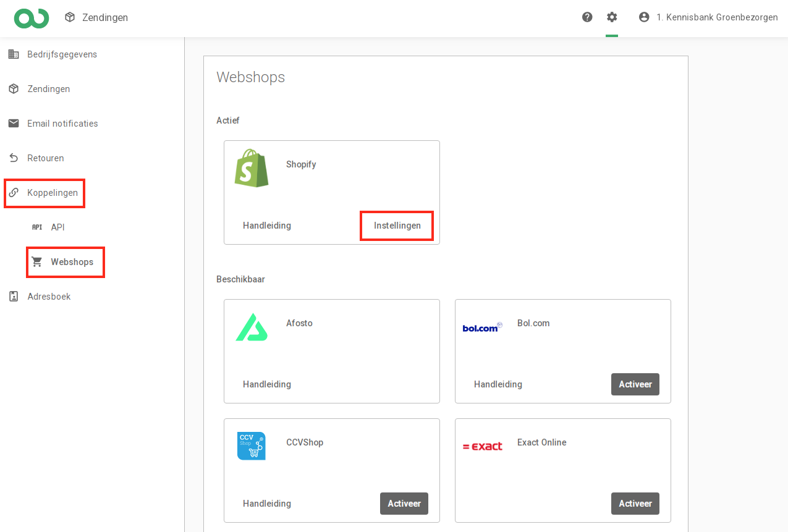Go to Email notificaties settings
Image resolution: width=788 pixels, height=532 pixels.
(62, 124)
